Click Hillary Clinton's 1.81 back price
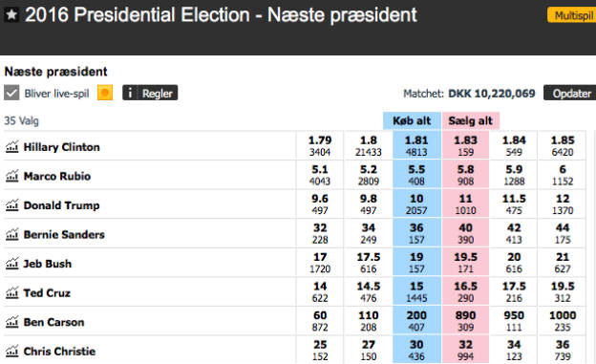Screen dimensions: 596x364 click(x=416, y=145)
